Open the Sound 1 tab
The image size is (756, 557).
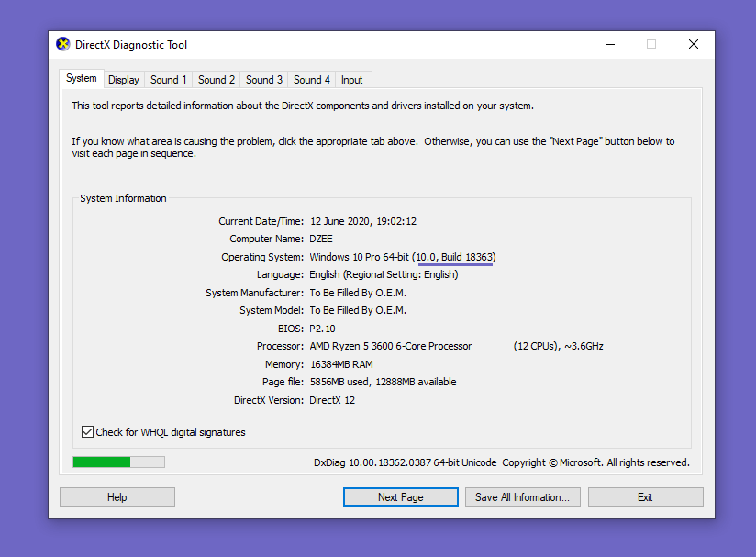pos(168,80)
